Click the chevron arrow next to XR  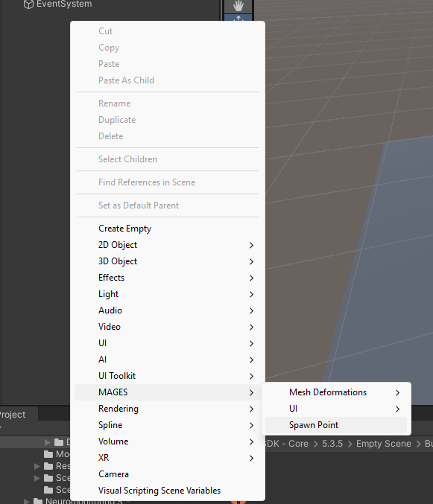coord(252,459)
